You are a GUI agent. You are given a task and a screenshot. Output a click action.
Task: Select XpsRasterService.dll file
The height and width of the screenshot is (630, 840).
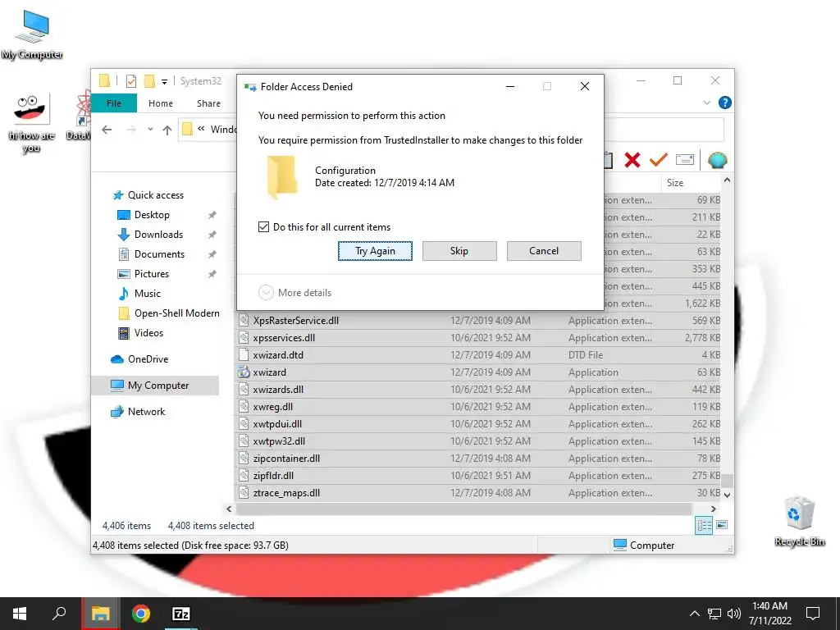pos(295,321)
